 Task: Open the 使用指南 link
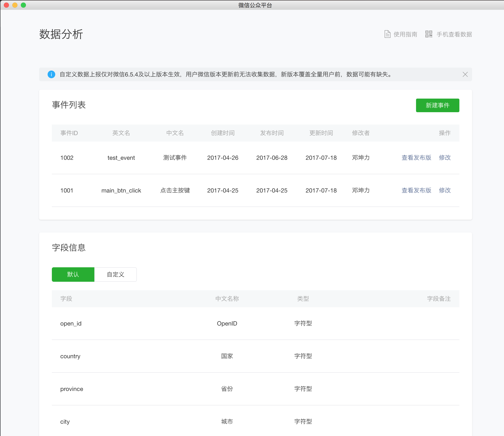pos(405,34)
